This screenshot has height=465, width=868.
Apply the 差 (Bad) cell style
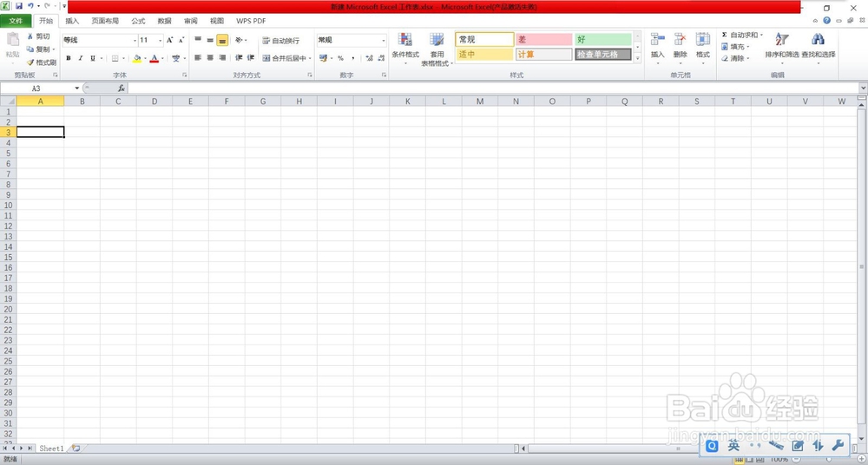tap(543, 40)
